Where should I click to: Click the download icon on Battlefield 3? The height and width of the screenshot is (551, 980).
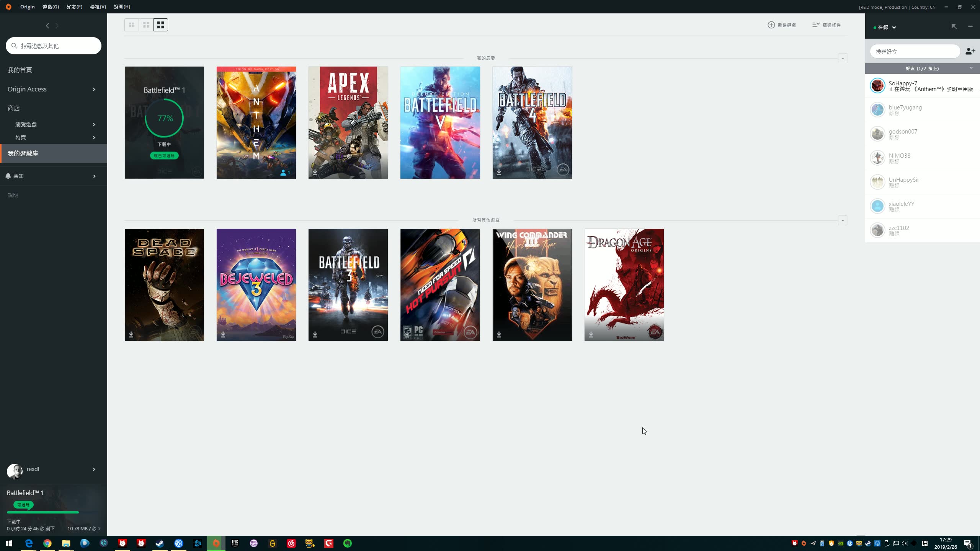(315, 335)
